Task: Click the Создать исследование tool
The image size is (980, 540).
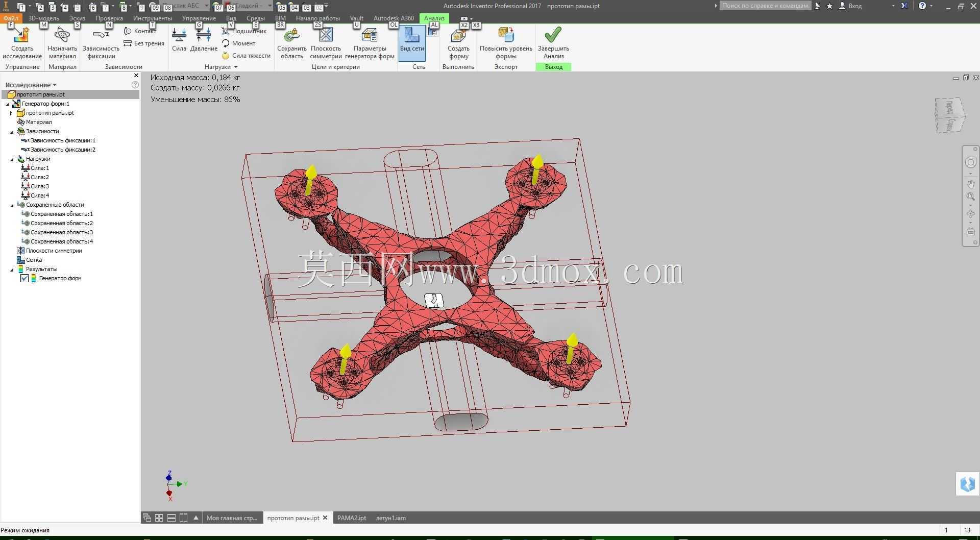Action: coord(22,43)
